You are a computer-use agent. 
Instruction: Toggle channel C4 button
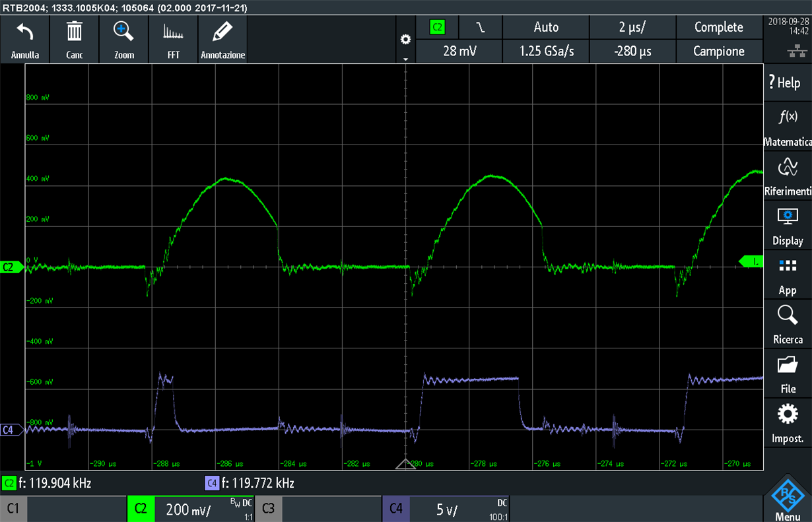396,509
